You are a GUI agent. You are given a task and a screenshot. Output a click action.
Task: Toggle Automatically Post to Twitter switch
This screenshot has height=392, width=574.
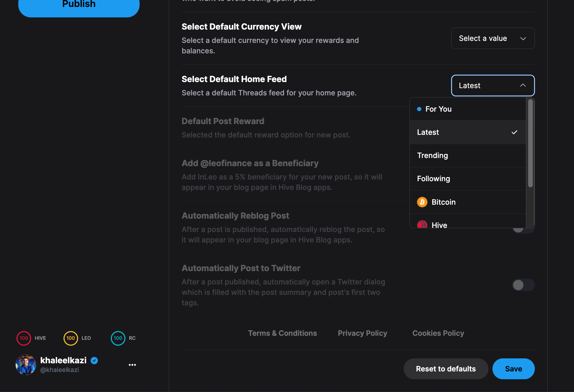tap(523, 285)
